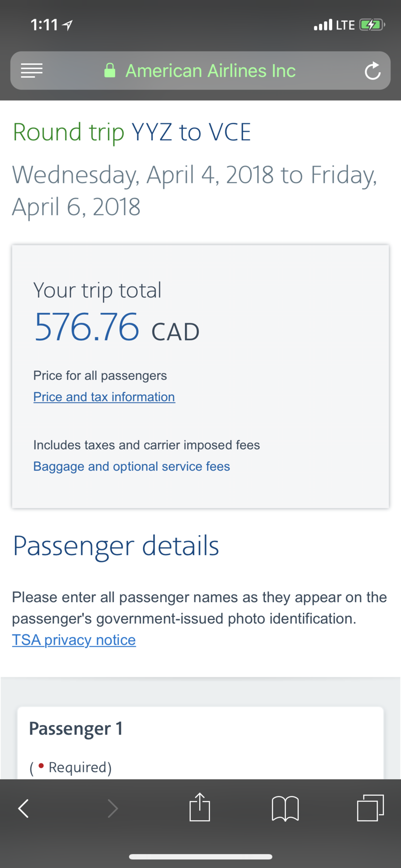Image resolution: width=401 pixels, height=868 pixels.
Task: Tap the green secure lock icon
Action: pos(110,71)
